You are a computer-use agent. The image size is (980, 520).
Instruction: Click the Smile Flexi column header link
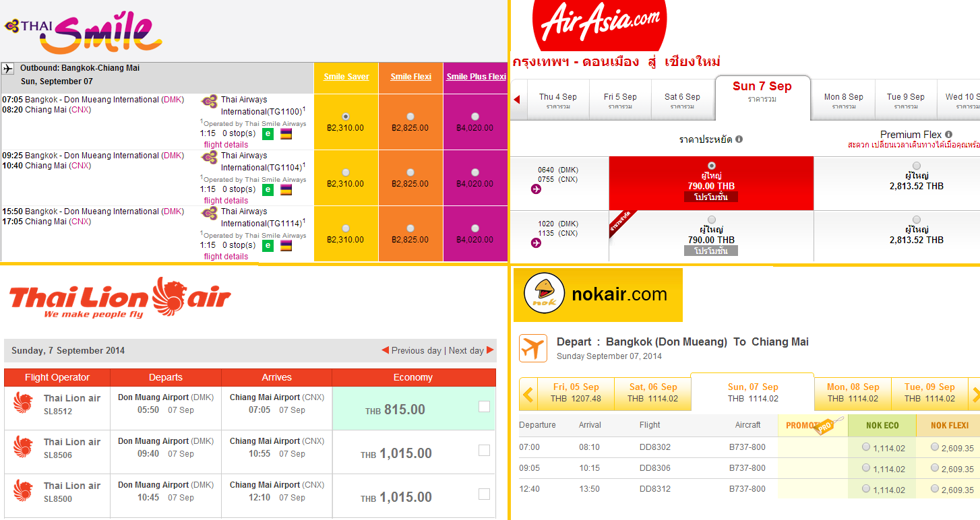coord(411,77)
